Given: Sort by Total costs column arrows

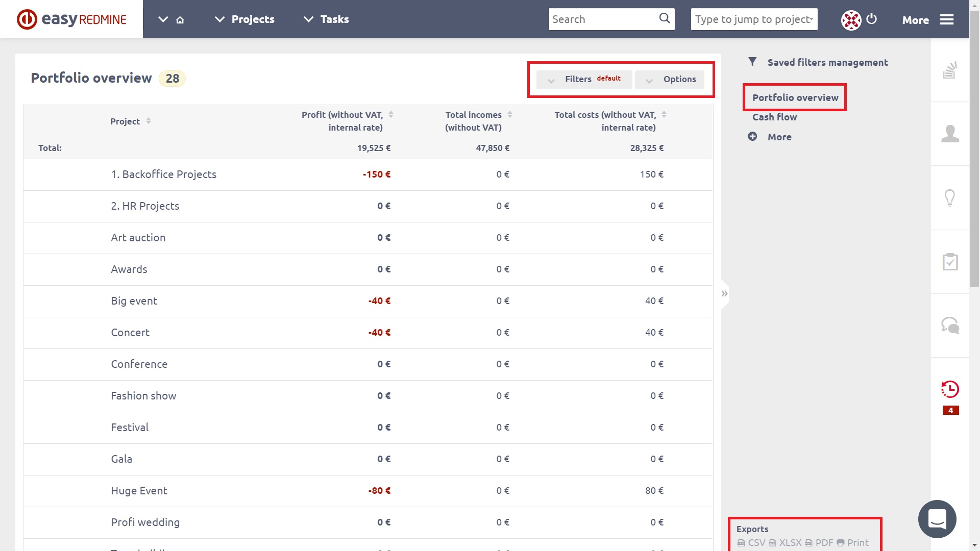Looking at the screenshot, I should point(664,114).
